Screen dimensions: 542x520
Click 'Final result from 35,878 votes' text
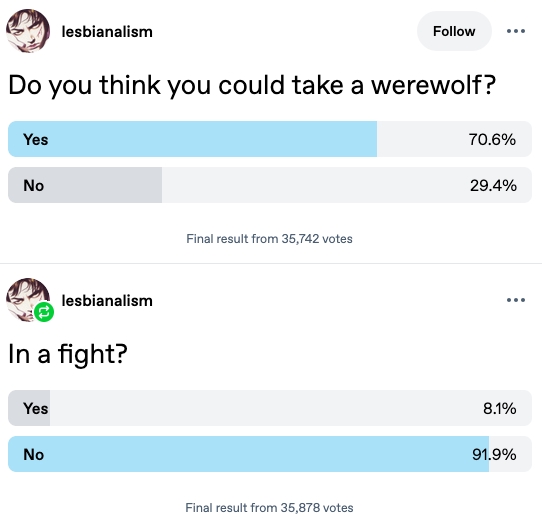click(269, 508)
